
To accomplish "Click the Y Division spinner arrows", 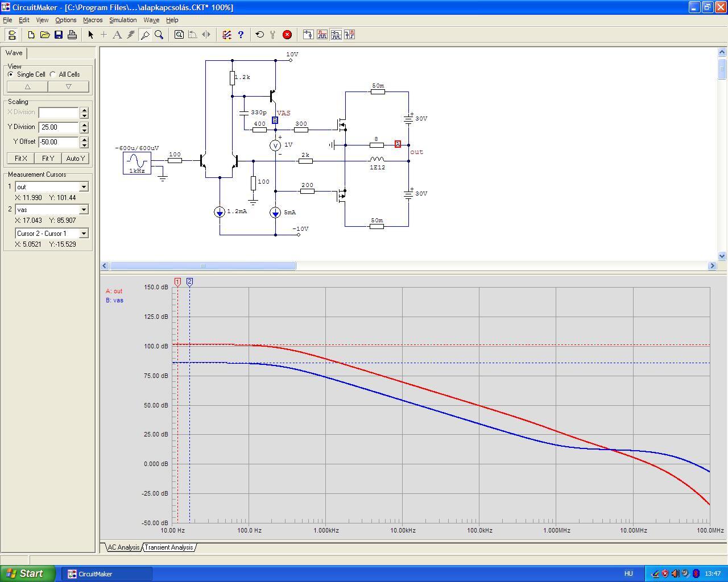I will pyautogui.click(x=84, y=127).
